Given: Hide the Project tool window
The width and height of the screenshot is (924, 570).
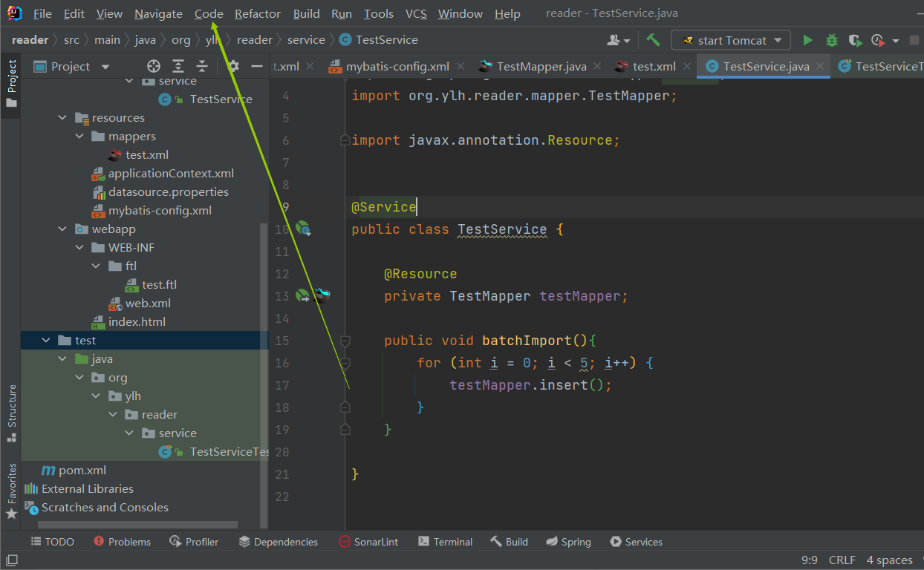Looking at the screenshot, I should 257,66.
